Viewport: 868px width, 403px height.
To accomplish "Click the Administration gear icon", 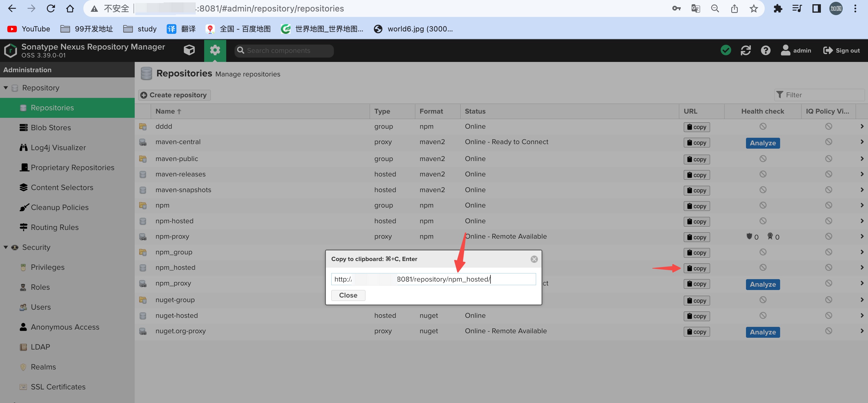I will coord(215,50).
